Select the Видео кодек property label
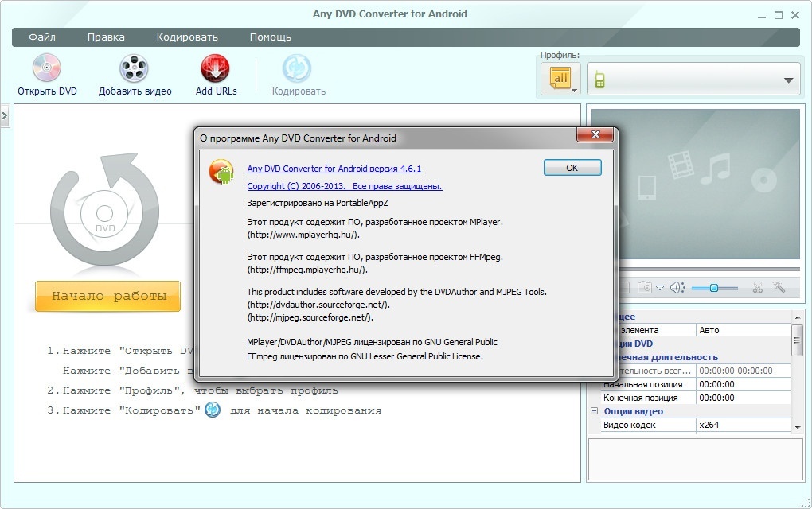Image resolution: width=812 pixels, height=509 pixels. 629,425
